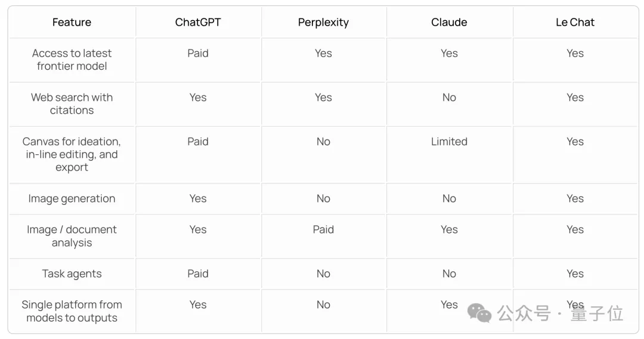This screenshot has width=644, height=339.
Task: Click the Claude column header
Action: tap(449, 23)
